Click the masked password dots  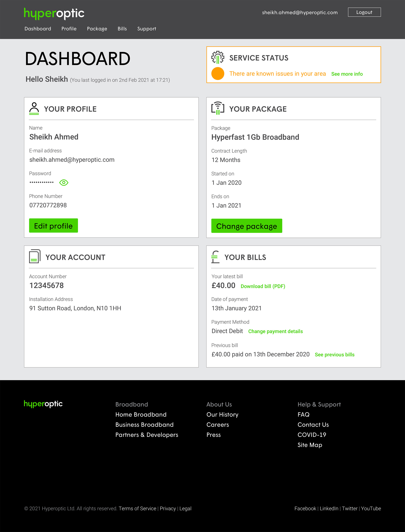tap(42, 182)
